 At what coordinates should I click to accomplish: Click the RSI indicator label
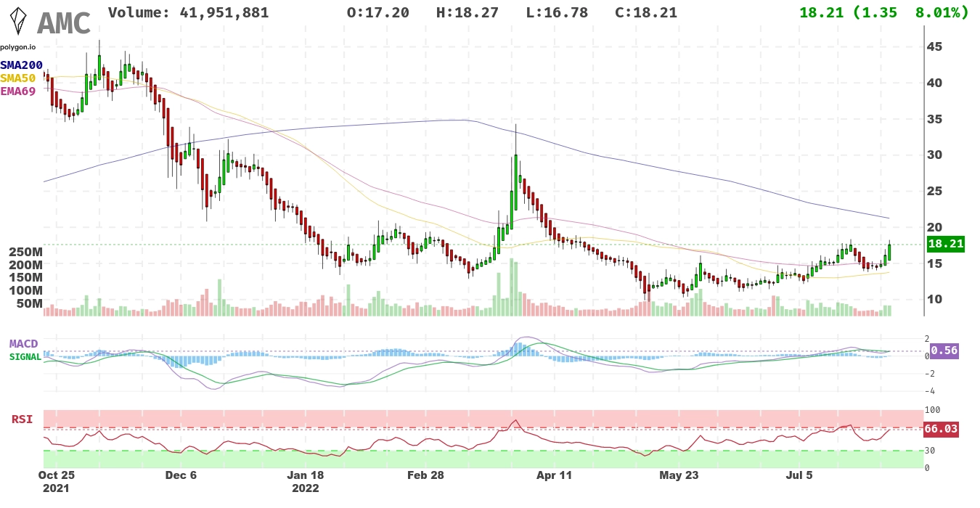pyautogui.click(x=22, y=419)
